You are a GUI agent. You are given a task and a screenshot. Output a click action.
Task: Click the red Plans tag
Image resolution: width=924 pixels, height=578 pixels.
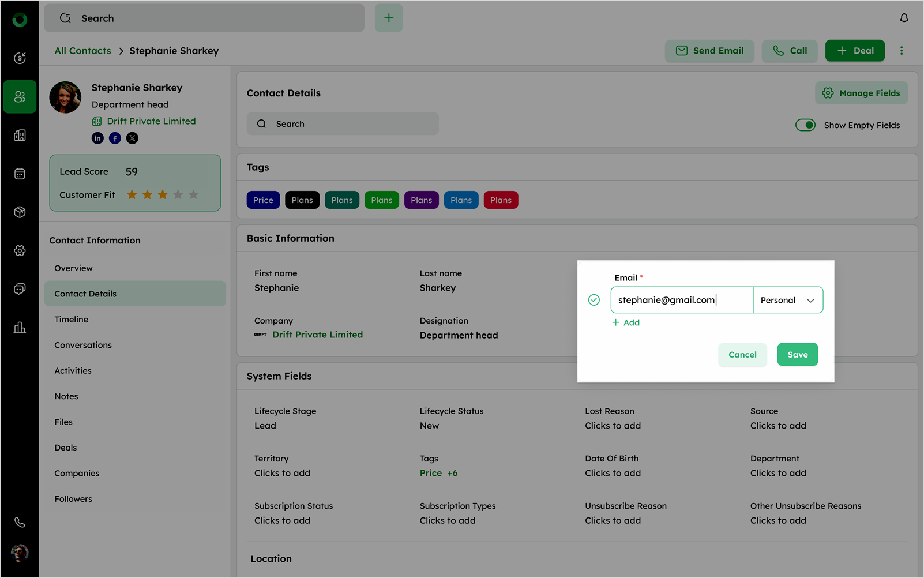click(501, 200)
